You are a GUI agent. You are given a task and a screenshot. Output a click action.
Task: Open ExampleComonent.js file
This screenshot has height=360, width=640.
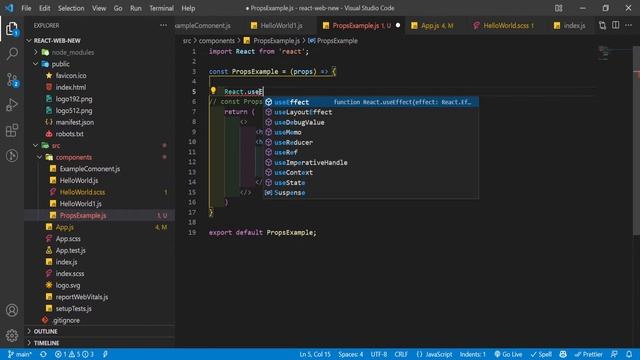(x=90, y=169)
